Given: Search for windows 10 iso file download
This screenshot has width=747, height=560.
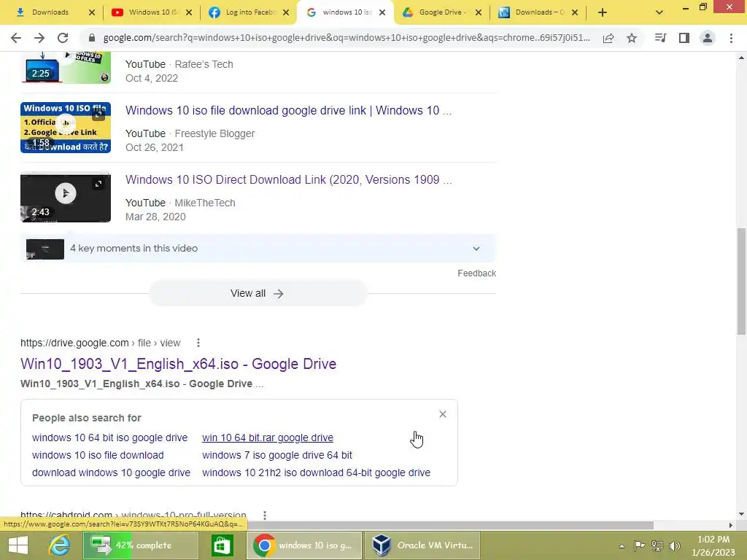Looking at the screenshot, I should (x=98, y=455).
